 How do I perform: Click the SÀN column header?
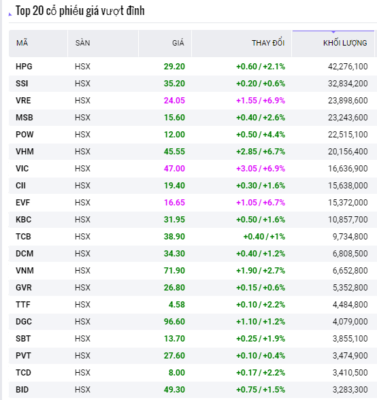tap(82, 43)
